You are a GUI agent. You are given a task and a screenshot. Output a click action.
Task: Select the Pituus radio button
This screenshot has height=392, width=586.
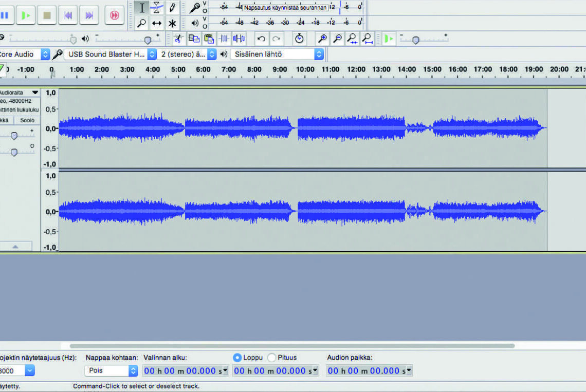(x=271, y=358)
